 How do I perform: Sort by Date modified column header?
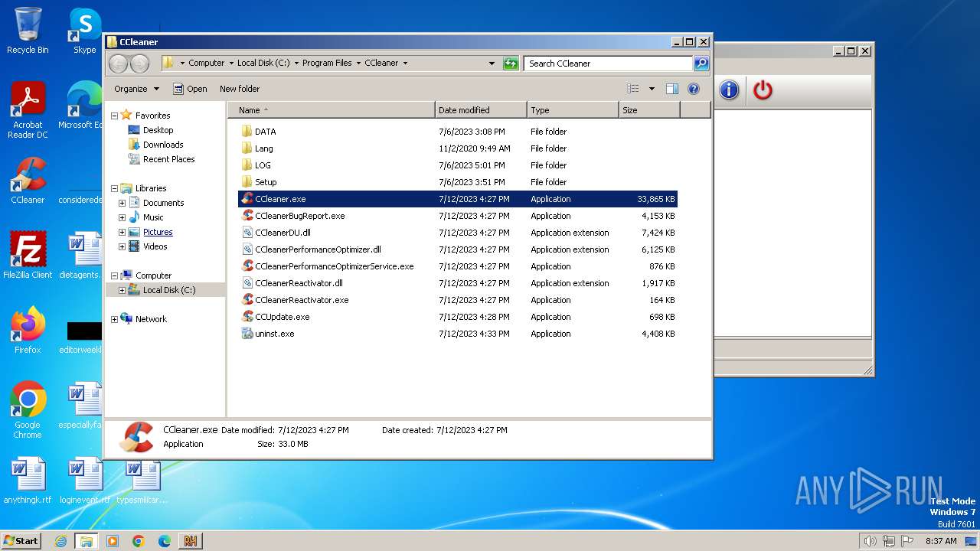click(x=481, y=110)
